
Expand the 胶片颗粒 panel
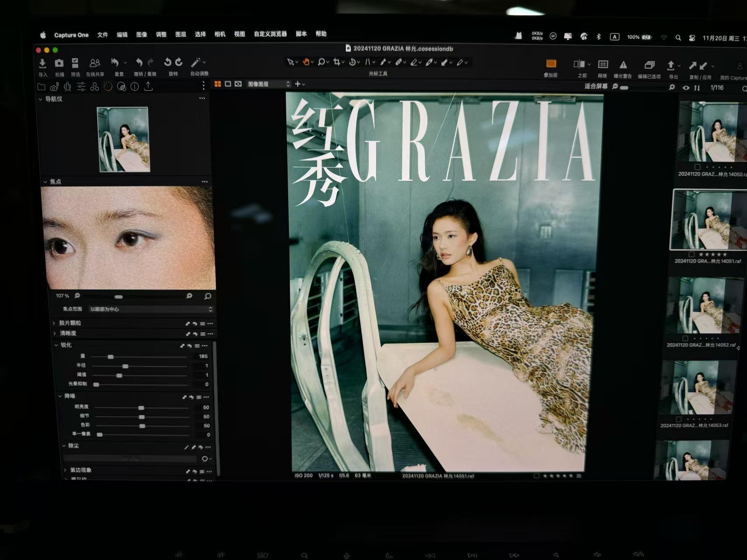(x=54, y=323)
